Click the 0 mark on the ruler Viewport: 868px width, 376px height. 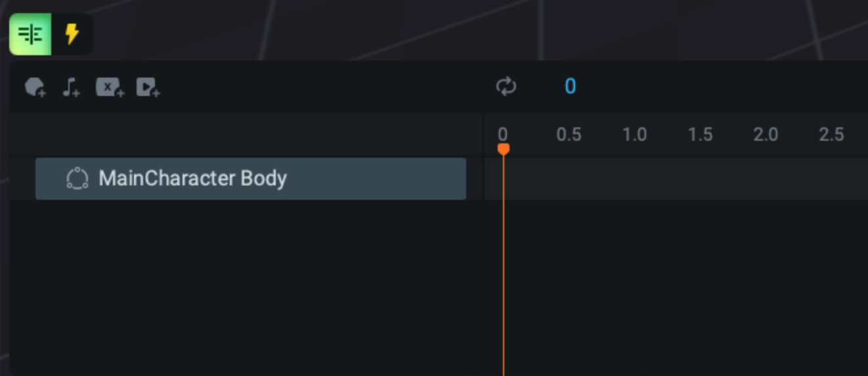coord(502,134)
